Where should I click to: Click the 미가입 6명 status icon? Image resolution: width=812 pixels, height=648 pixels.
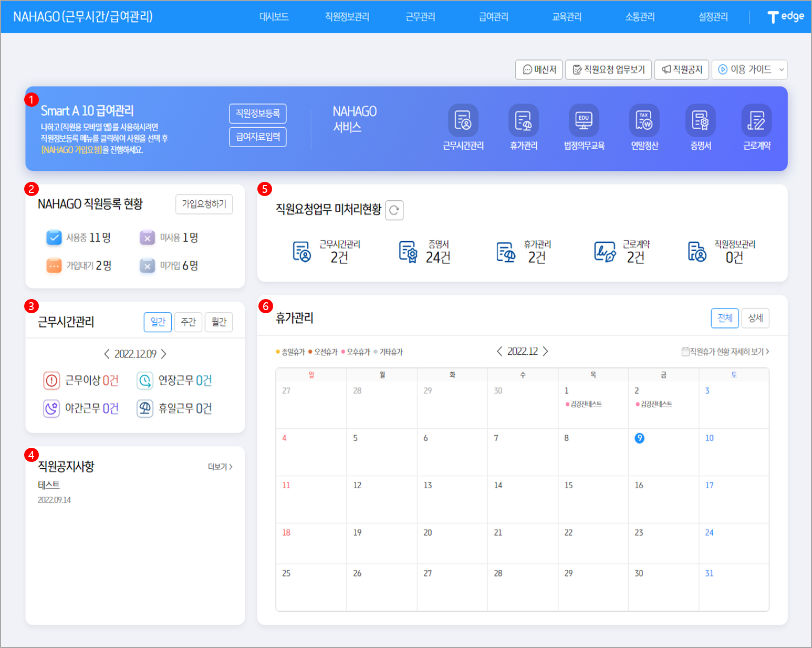point(148,265)
